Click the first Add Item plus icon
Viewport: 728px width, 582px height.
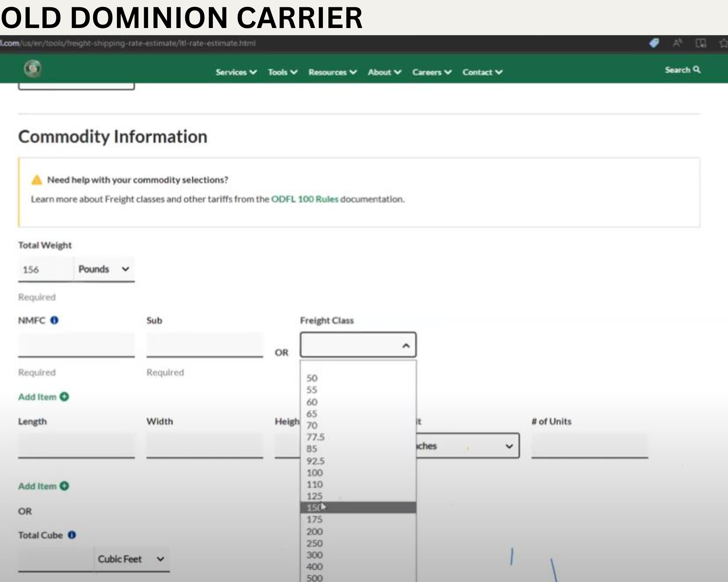[64, 396]
